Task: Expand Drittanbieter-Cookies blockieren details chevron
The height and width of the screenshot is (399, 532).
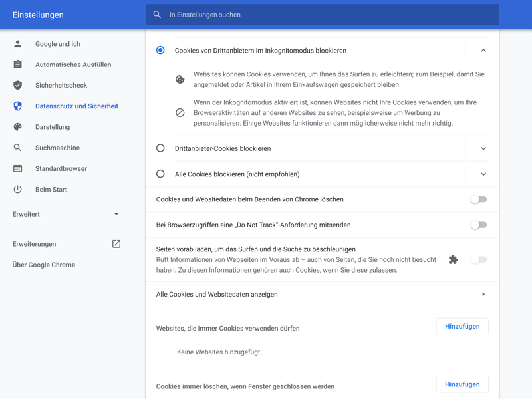Action: tap(483, 148)
